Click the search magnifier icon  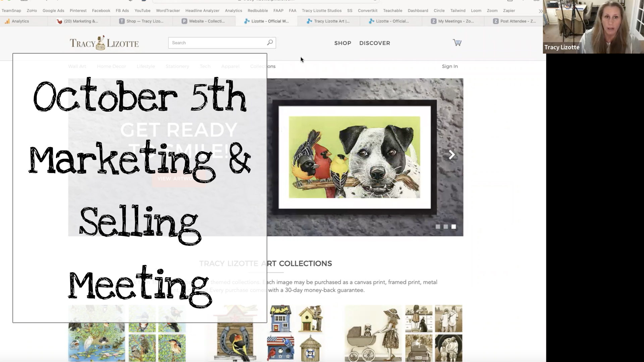(x=270, y=43)
